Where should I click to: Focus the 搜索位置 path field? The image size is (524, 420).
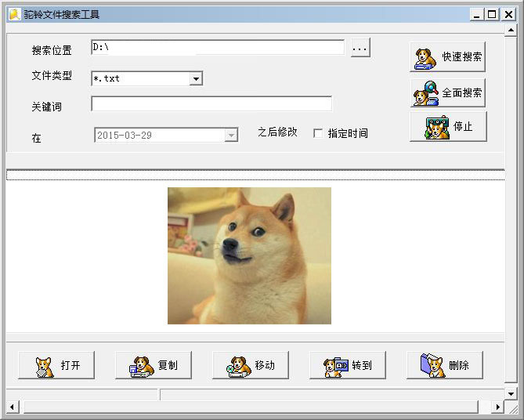click(218, 48)
